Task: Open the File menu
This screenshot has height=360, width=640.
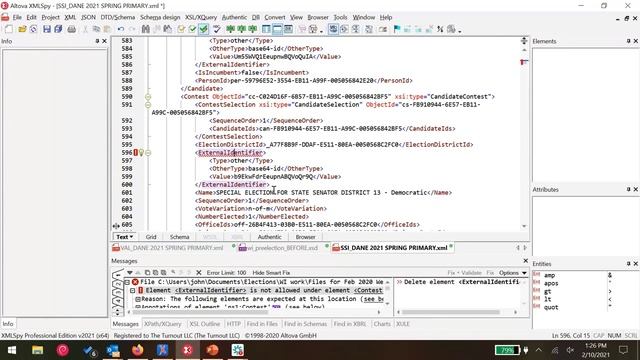Action: pos(17,17)
